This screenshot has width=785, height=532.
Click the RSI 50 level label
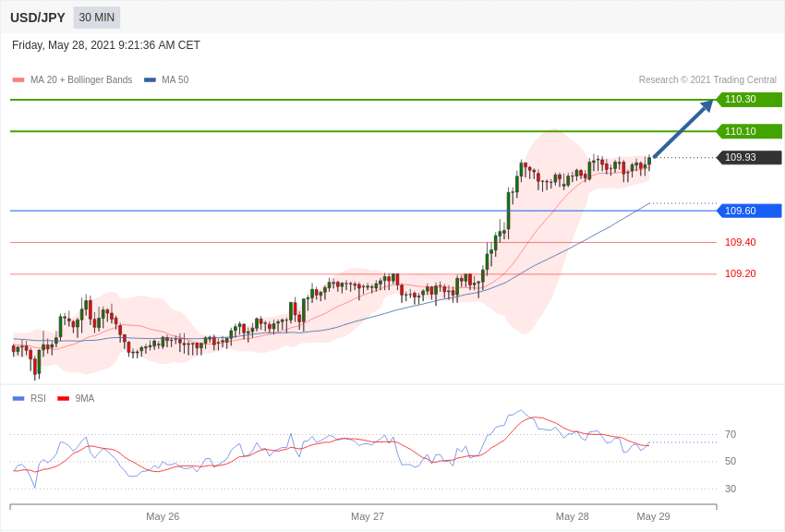(731, 462)
